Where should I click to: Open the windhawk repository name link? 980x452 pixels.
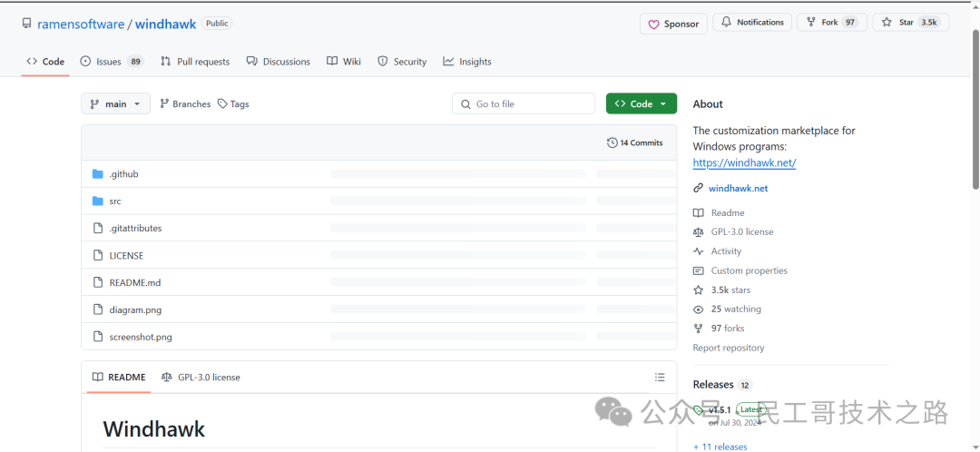coord(166,25)
